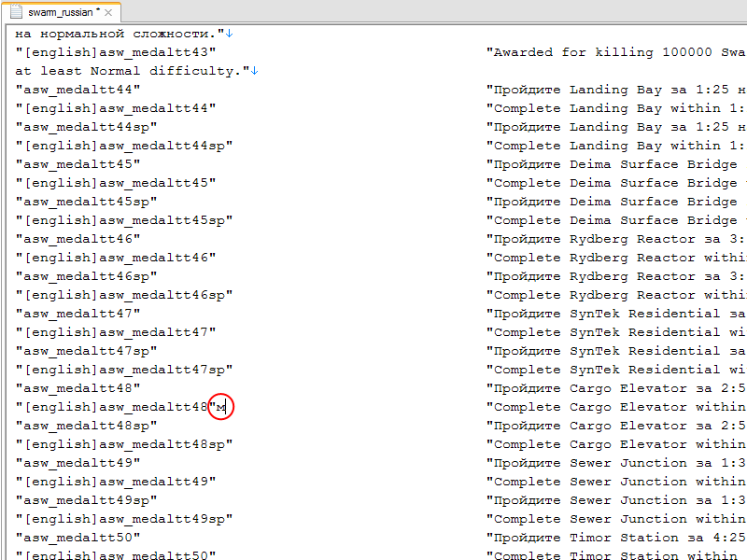Click Russian Sewer Junction value for asw_medaltt49
The image size is (747, 560).
pyautogui.click(x=616, y=463)
